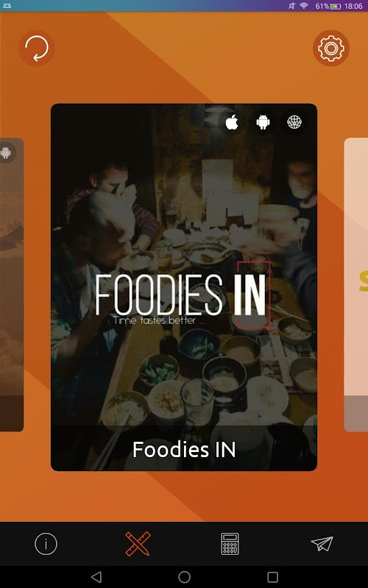
Task: Open the web globe icon on Foodies IN card
Action: 294,122
